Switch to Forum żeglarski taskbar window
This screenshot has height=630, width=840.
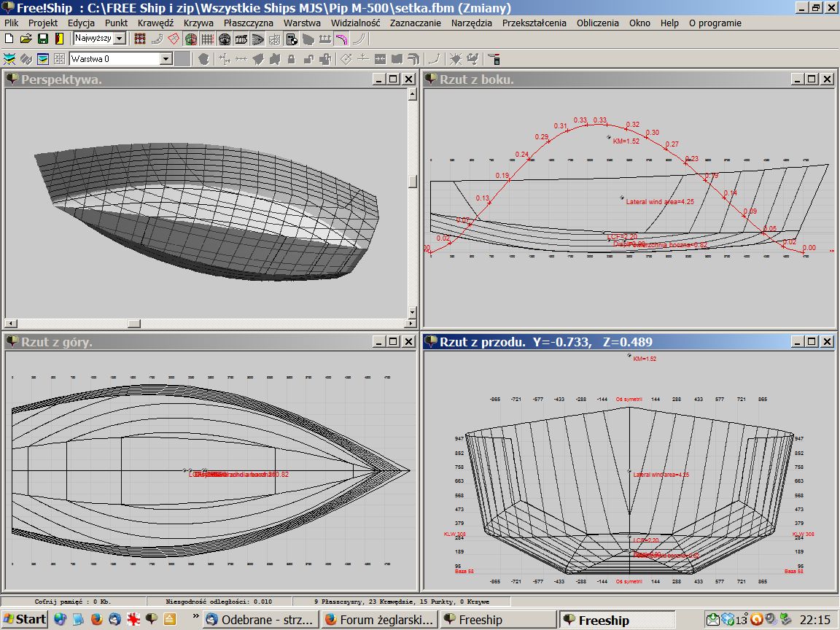coord(379,619)
